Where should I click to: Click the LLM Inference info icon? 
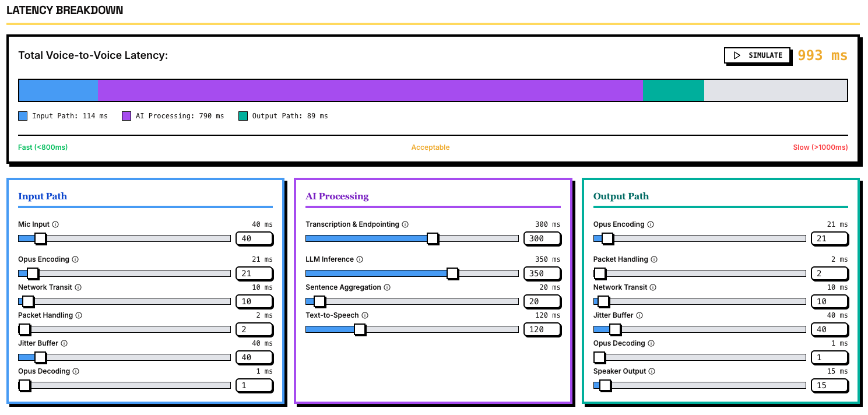click(x=360, y=259)
